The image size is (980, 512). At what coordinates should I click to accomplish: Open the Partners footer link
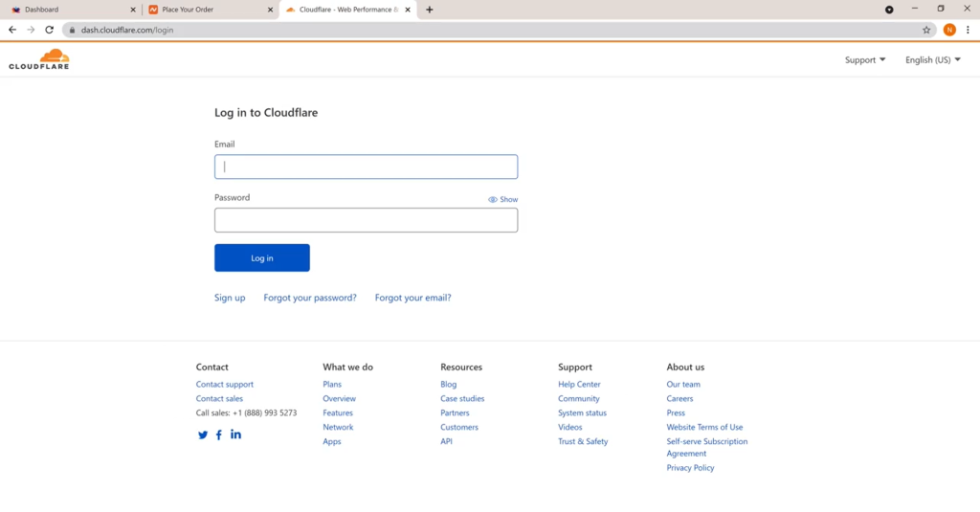[455, 413]
